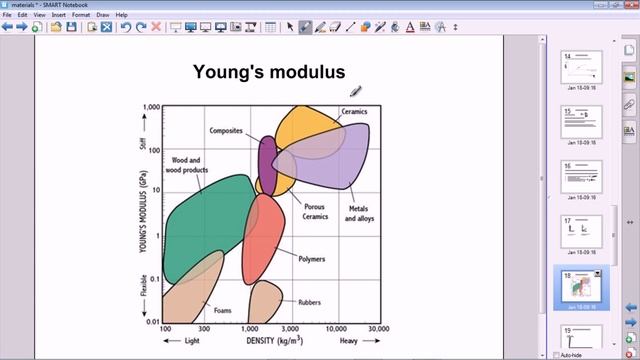Open the Properties tab in sidebar
Viewport: 640px width, 360px height.
(x=629, y=131)
